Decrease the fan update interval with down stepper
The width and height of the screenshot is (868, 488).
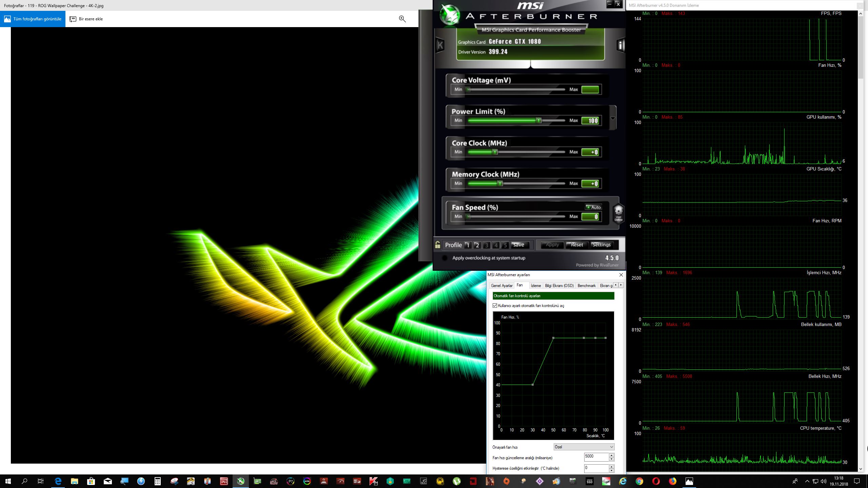coord(612,459)
